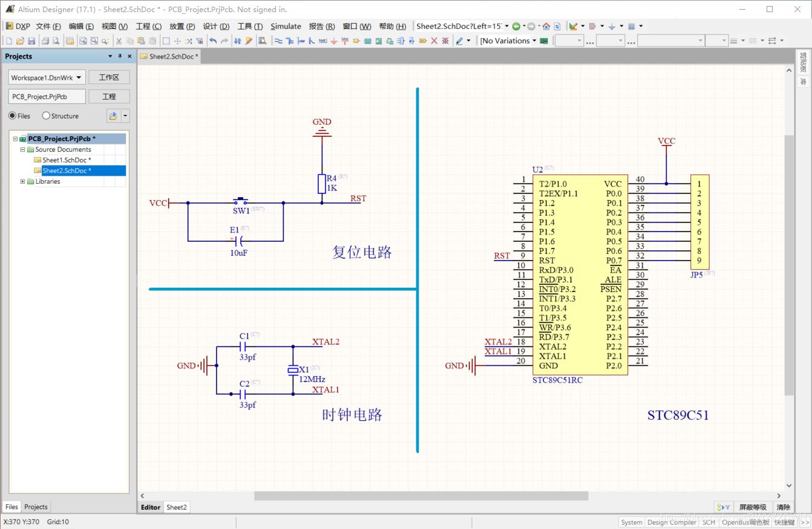Click the green back navigation arrow

click(x=516, y=26)
